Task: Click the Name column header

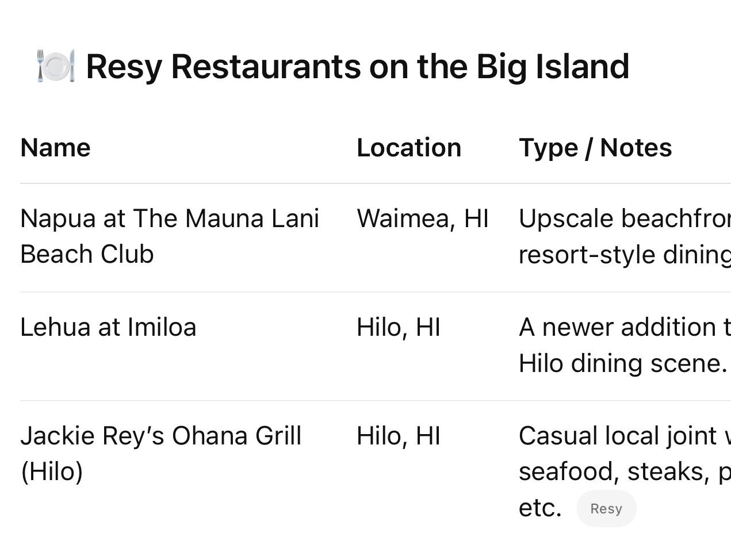Action: pyautogui.click(x=55, y=148)
